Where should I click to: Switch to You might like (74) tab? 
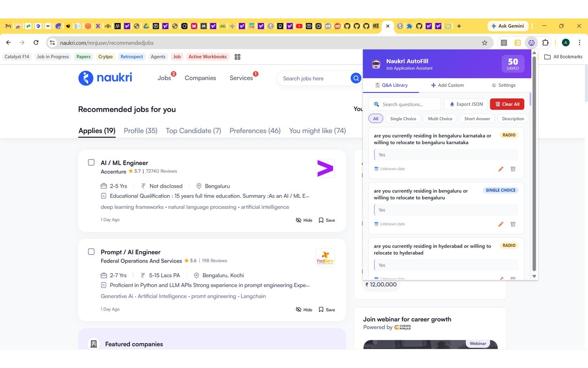317,131
